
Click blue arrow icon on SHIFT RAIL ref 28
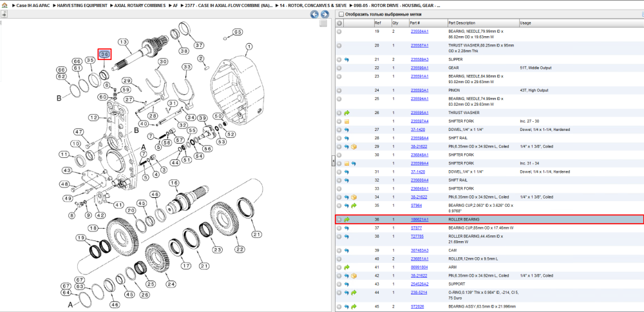pyautogui.click(x=346, y=138)
